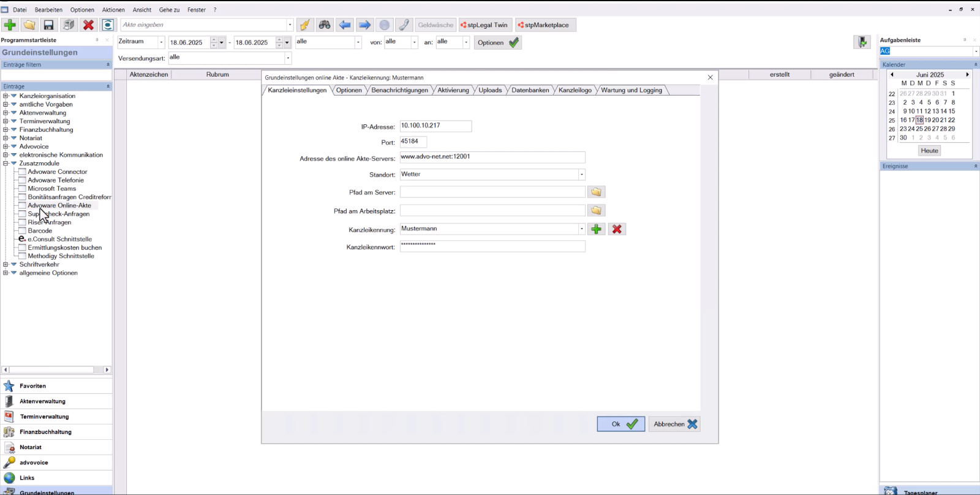
Task: Select Microsoft Teams in the tree
Action: point(52,189)
